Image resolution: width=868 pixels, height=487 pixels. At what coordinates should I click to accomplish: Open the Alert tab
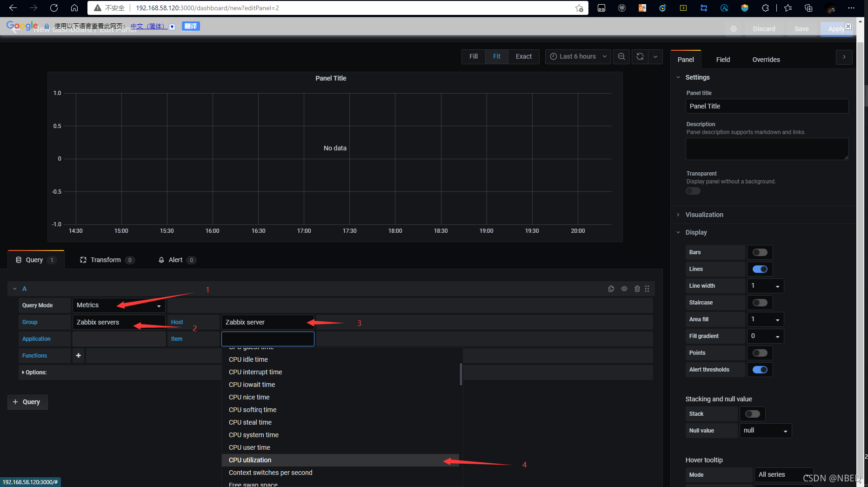(x=177, y=260)
